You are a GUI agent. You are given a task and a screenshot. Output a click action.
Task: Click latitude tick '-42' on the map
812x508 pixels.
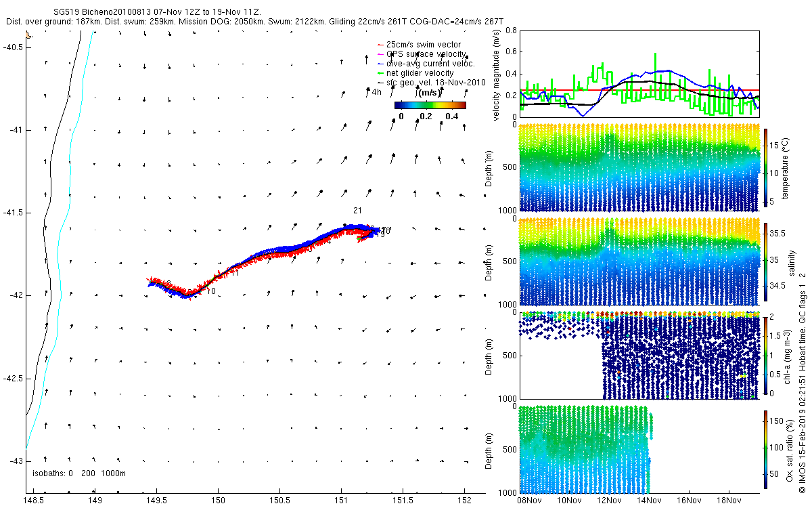(x=16, y=296)
